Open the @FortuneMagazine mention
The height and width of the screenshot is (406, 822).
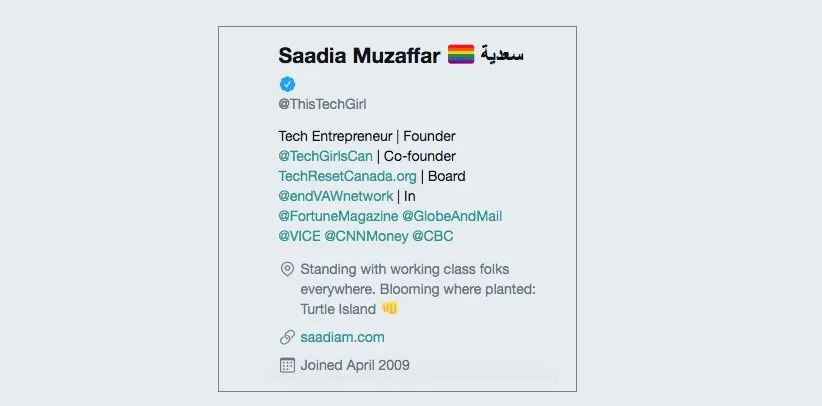click(x=337, y=216)
